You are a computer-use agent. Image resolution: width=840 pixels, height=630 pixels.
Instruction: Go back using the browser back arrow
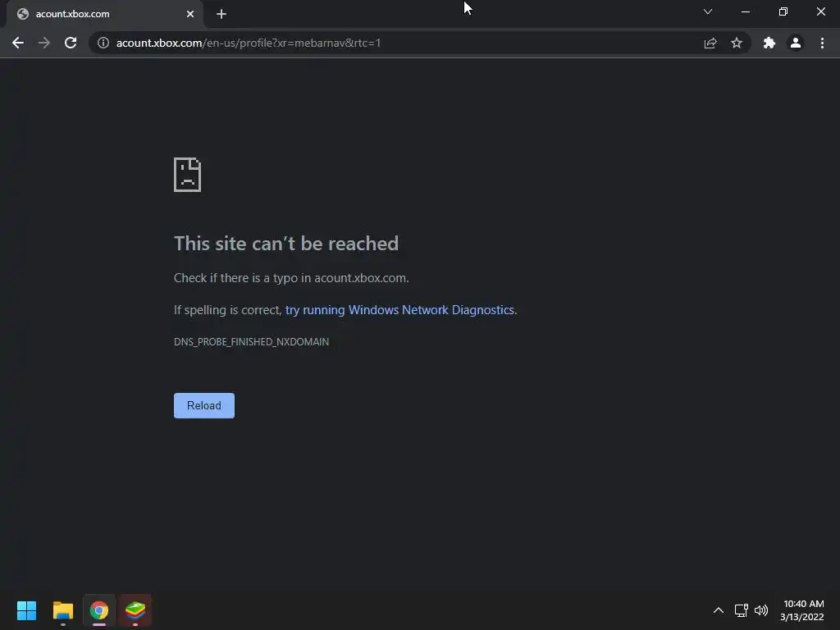(x=18, y=43)
